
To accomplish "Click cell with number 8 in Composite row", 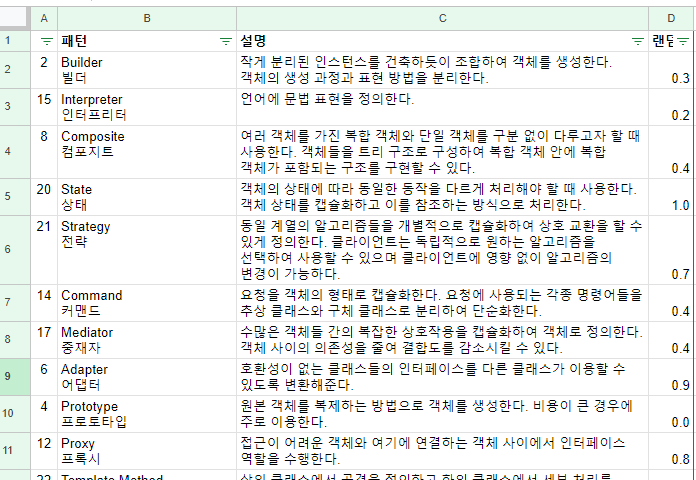I will (44, 152).
